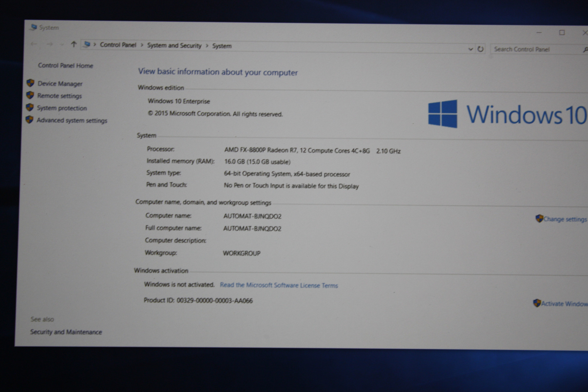Click the computer icon in the address bar
Viewport: 588px width, 392px height.
click(x=87, y=44)
